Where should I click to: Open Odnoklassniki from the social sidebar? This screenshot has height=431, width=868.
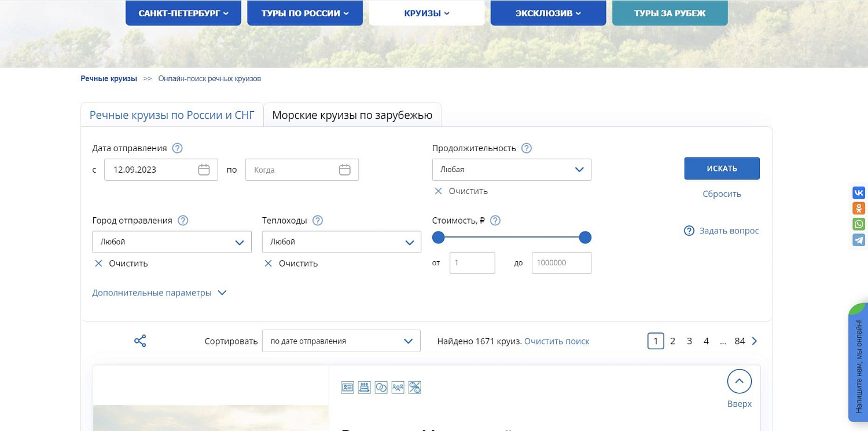[859, 208]
